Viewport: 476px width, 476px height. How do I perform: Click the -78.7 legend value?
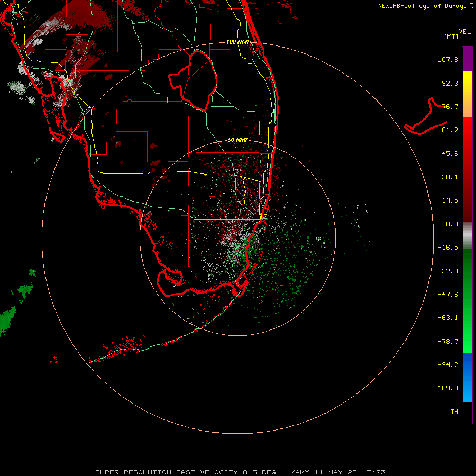[448, 342]
